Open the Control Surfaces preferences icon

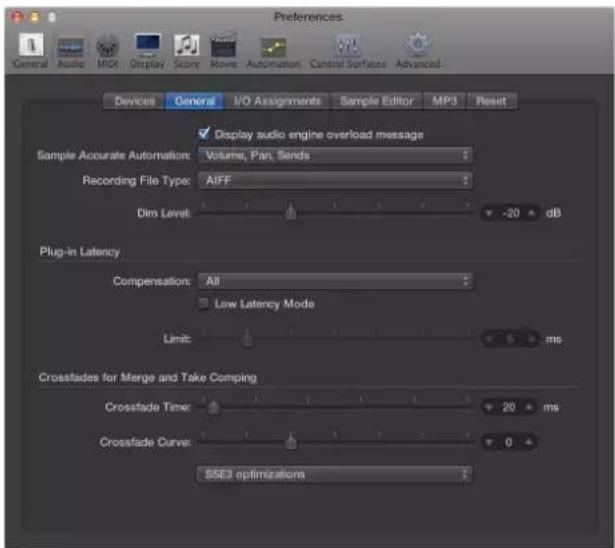(348, 46)
